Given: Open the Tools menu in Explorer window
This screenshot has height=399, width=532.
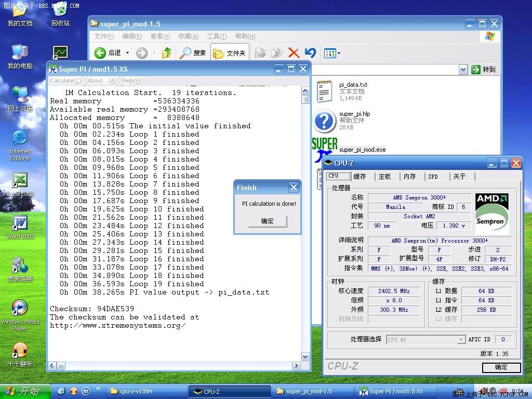Looking at the screenshot, I should point(217,36).
